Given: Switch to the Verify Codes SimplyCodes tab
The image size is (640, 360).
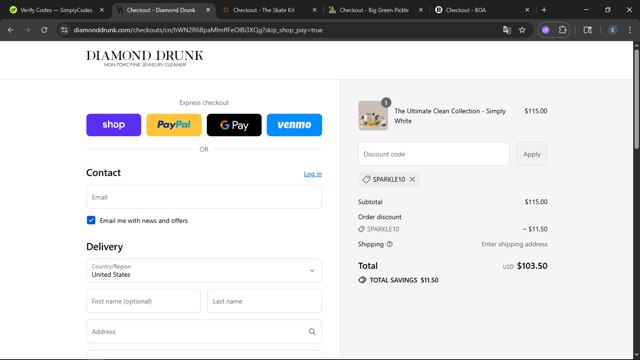Looking at the screenshot, I should tap(56, 10).
